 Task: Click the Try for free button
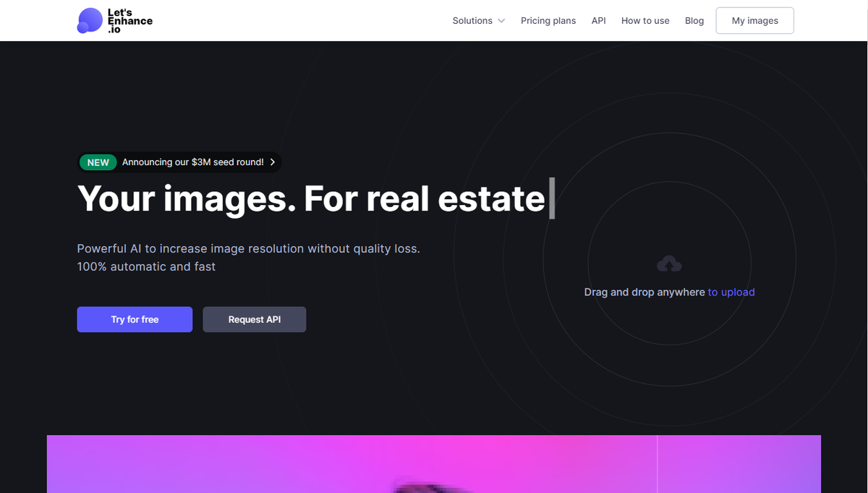pyautogui.click(x=135, y=319)
